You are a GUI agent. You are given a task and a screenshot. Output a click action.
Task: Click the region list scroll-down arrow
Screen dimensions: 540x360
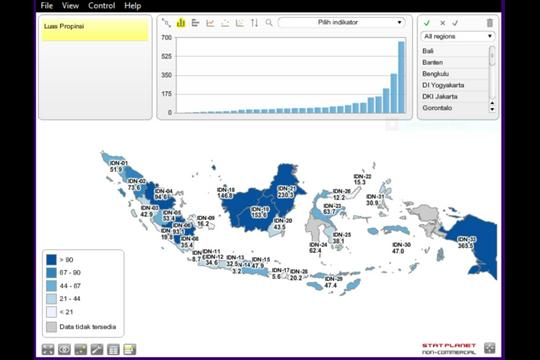coord(492,109)
